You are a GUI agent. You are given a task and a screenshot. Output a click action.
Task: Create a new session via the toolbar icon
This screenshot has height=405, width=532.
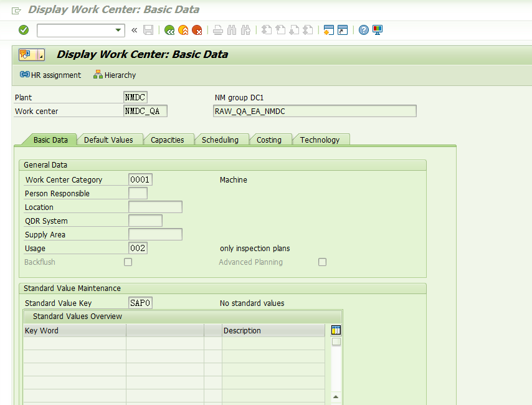328,30
